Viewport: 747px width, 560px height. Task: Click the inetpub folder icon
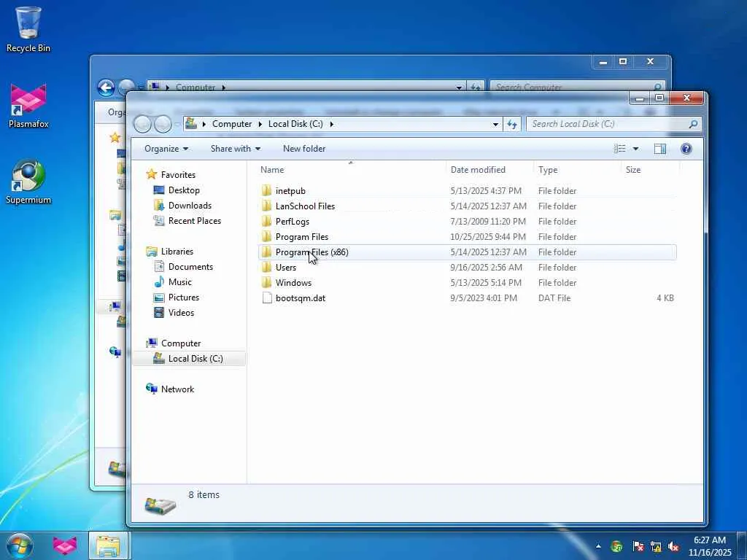(267, 191)
